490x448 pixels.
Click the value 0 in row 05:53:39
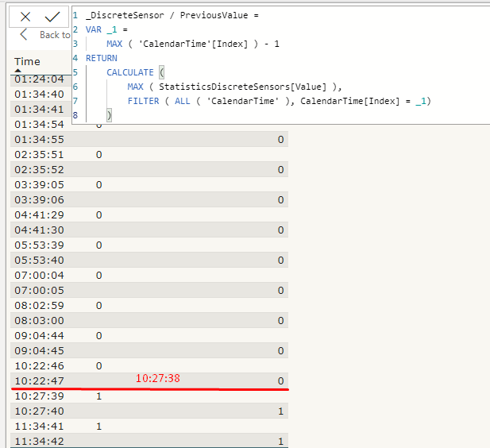pyautogui.click(x=98, y=245)
